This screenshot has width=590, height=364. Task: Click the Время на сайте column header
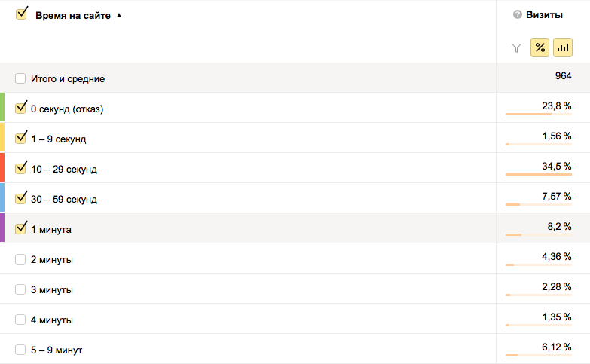(x=73, y=15)
